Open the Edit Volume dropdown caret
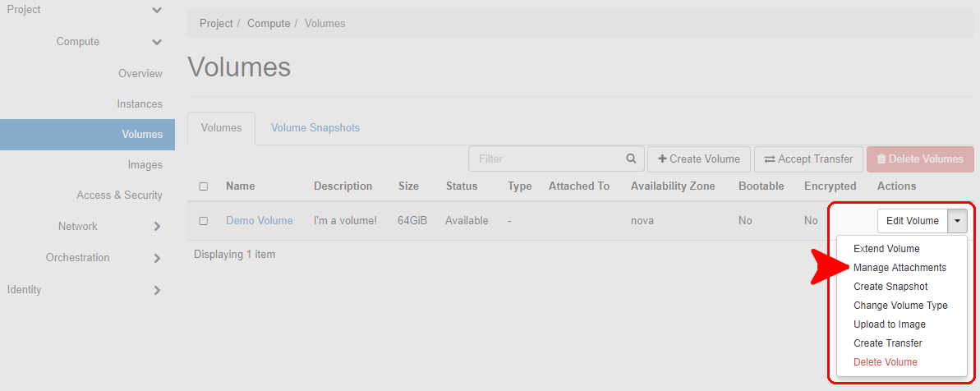Viewport: 980px width, 391px height. (x=957, y=221)
